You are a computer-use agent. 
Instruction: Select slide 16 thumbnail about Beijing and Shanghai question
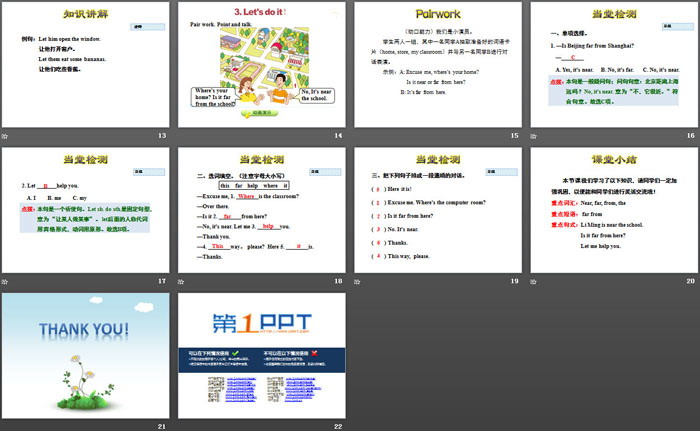point(614,65)
